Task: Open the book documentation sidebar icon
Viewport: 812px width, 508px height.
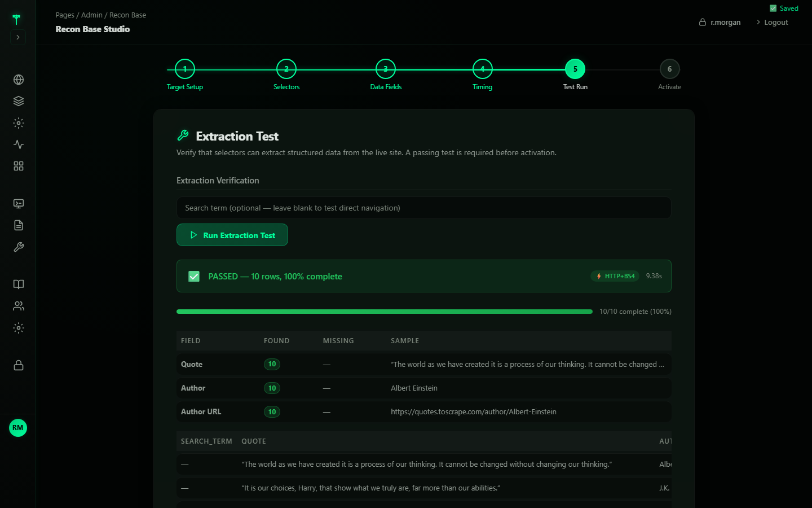Action: pos(19,284)
